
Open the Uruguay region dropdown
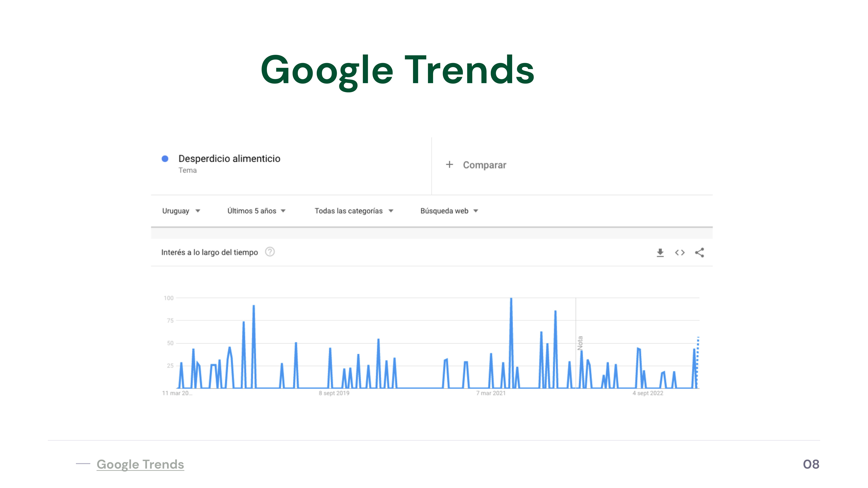[x=181, y=211]
